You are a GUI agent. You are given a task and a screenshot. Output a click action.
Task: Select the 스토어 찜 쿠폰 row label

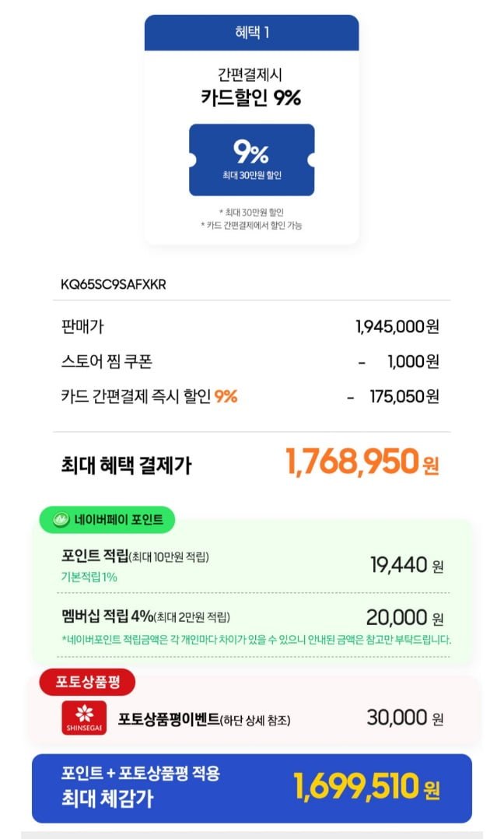106,361
